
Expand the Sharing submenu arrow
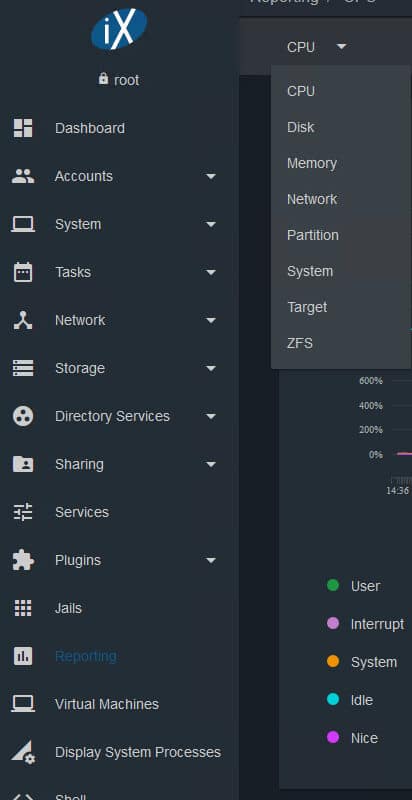click(211, 464)
